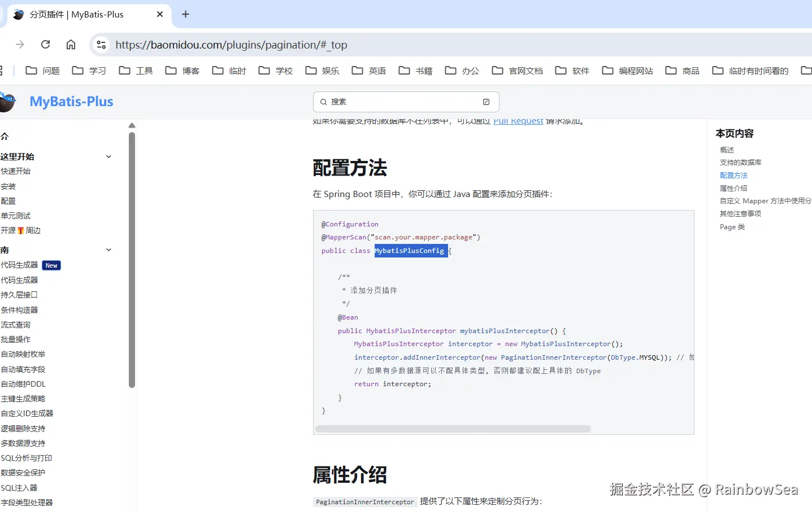Open 自定义ID生成器 in sidebar
This screenshot has width=812, height=511.
(27, 413)
